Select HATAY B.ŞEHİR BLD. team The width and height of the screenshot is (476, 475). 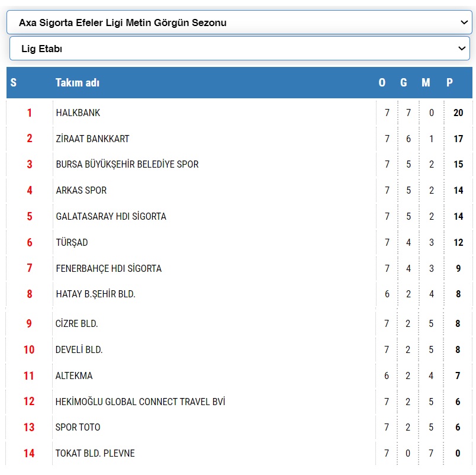click(96, 294)
